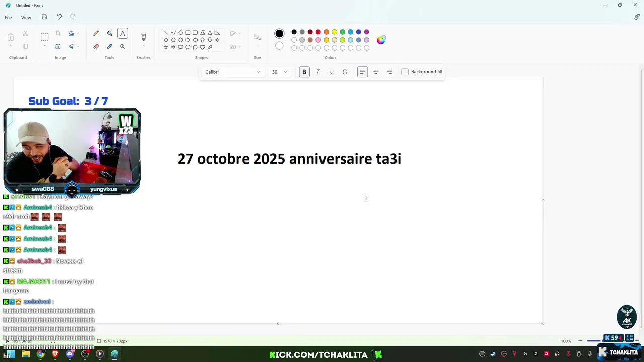Choose the Rounded rectangle shape
Image resolution: width=644 pixels, height=362 pixels.
point(195,33)
